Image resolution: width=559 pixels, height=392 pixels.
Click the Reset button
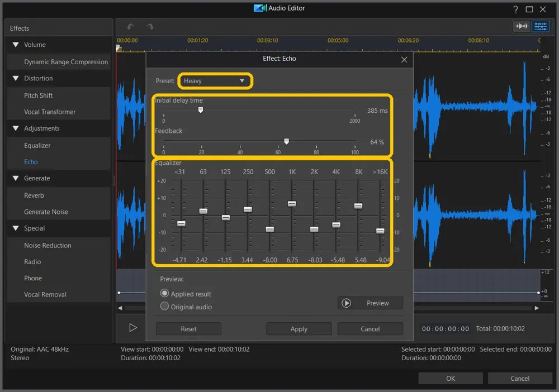point(188,329)
